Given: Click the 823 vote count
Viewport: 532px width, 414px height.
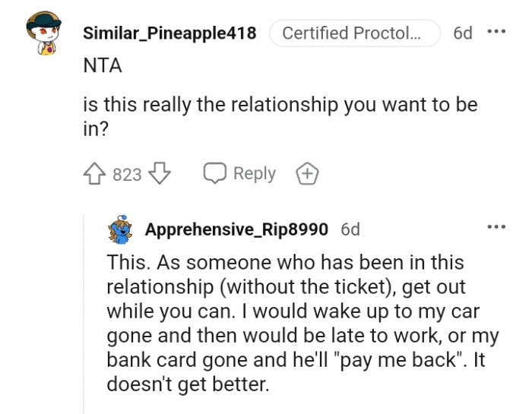Looking at the screenshot, I should coord(127,175).
